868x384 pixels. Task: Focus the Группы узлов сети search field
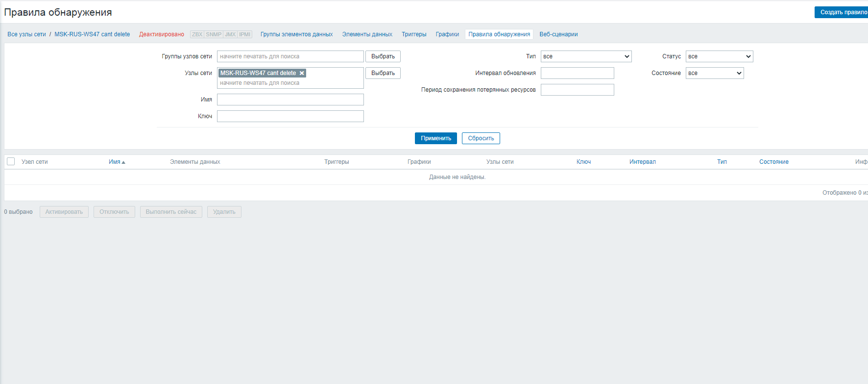point(290,56)
